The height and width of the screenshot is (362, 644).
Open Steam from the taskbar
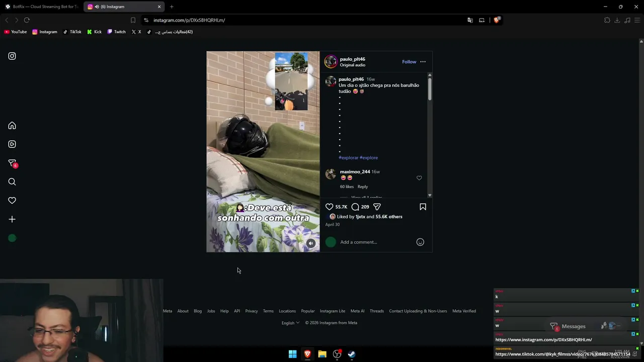pyautogui.click(x=352, y=354)
